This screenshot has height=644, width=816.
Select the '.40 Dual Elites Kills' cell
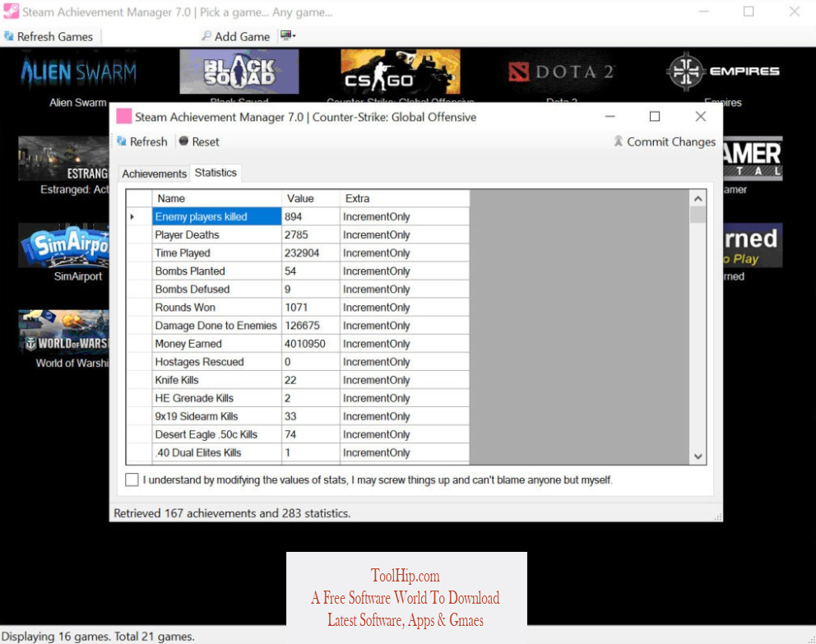click(x=216, y=452)
